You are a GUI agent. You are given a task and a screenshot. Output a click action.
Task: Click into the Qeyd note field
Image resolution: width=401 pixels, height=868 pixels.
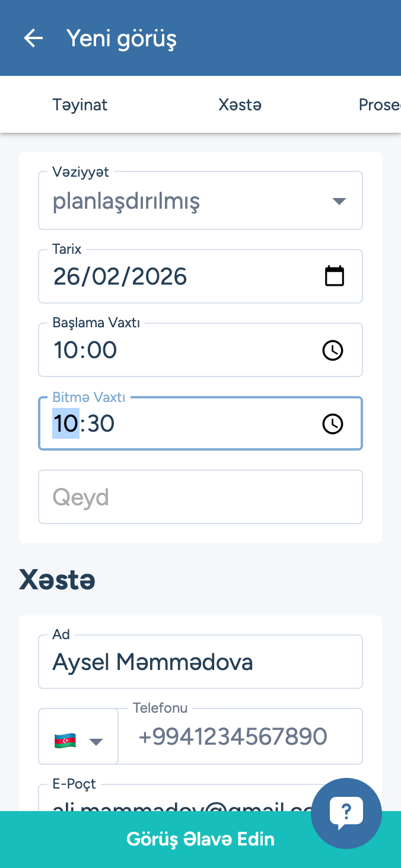(200, 497)
